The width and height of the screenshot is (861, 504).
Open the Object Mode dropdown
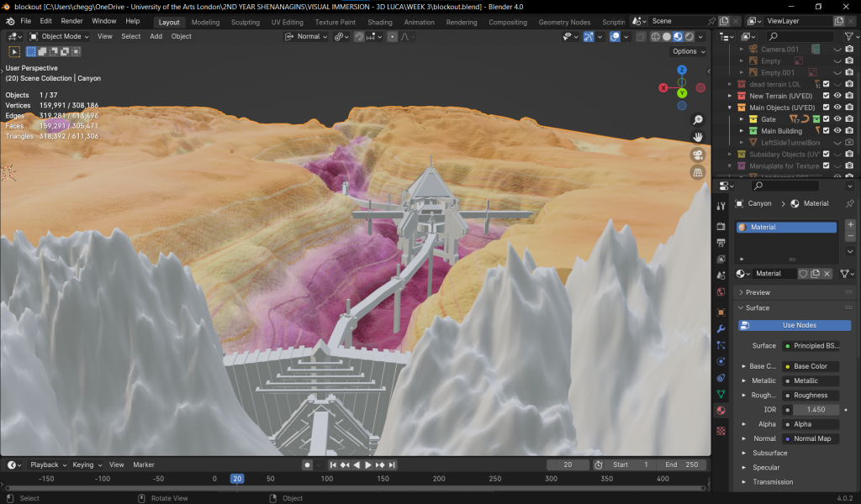pyautogui.click(x=60, y=36)
